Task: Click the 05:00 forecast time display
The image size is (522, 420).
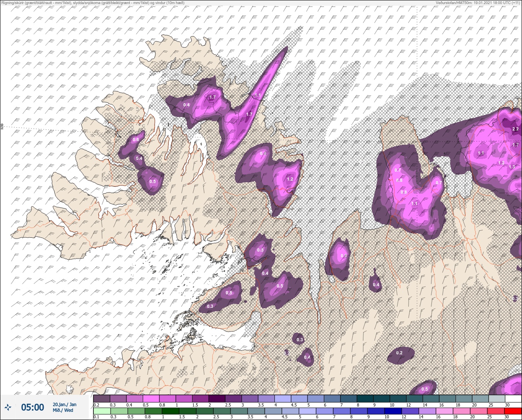Action: coord(33,407)
